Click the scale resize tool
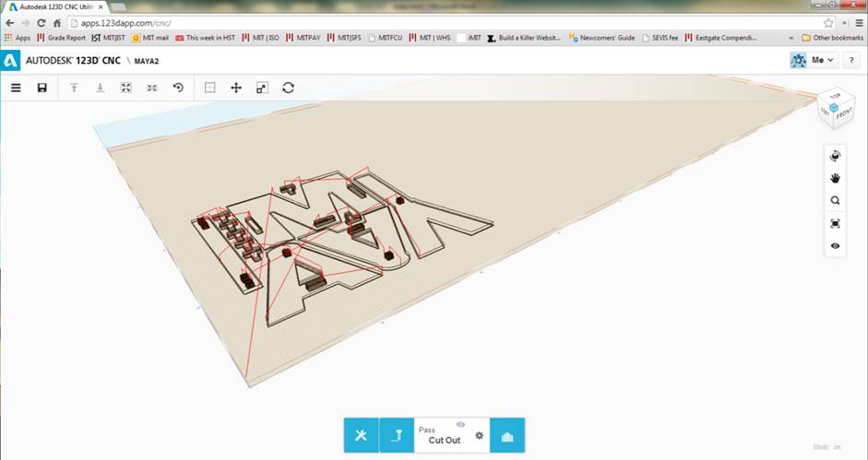The width and height of the screenshot is (868, 460). tap(262, 88)
